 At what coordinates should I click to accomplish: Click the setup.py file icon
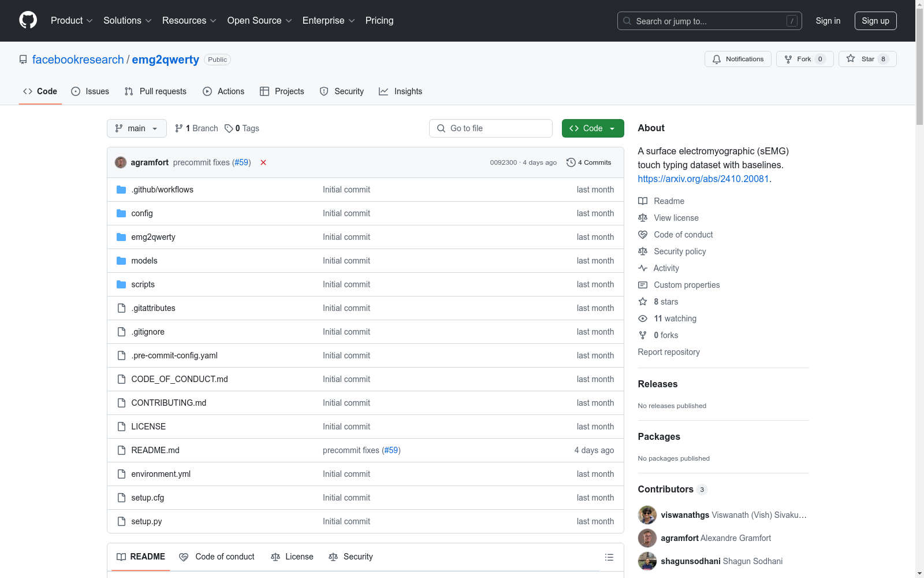[121, 521]
